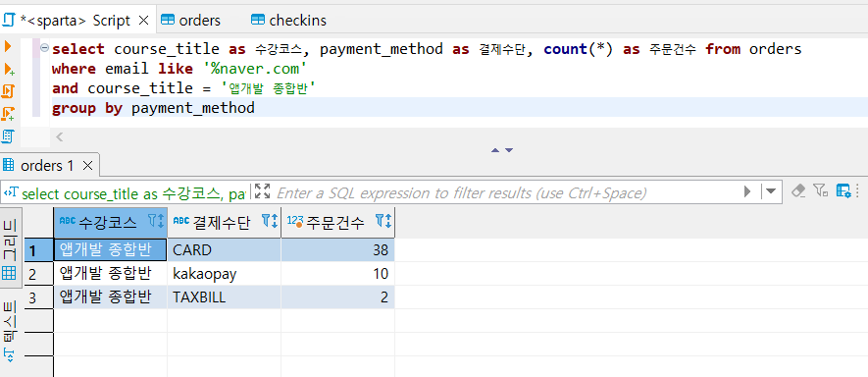Run the SQL statement with the play icon

coord(8,46)
